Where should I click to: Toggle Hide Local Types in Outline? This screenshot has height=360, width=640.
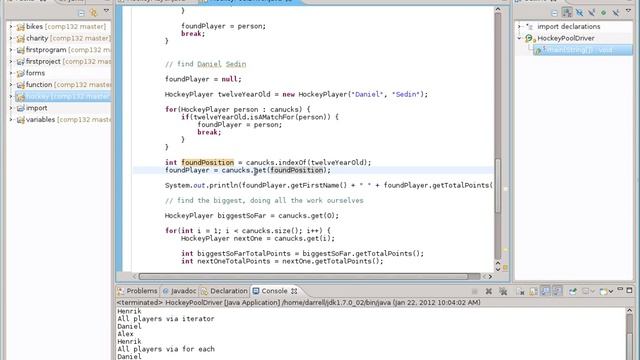pyautogui.click(x=616, y=13)
